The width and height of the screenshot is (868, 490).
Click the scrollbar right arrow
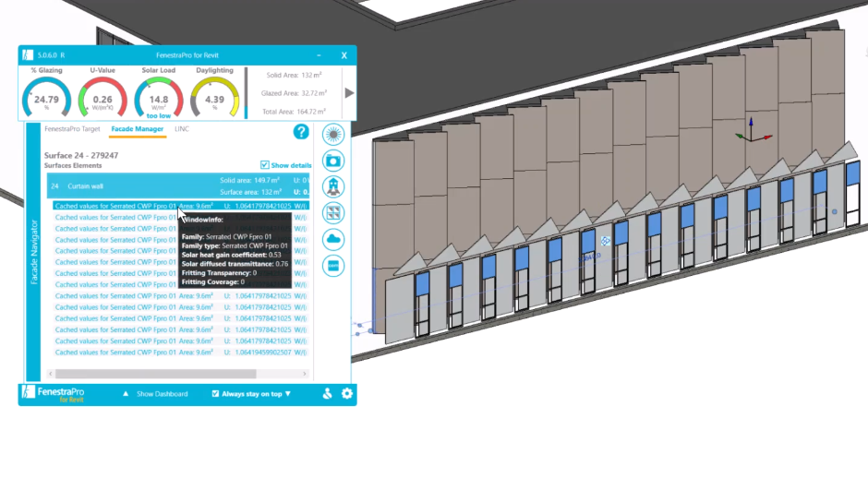tap(305, 374)
